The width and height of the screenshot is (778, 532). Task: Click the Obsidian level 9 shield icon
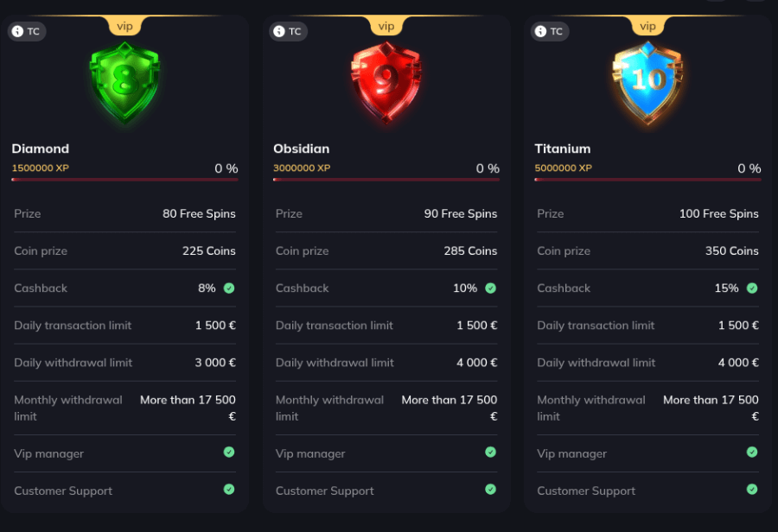(386, 82)
